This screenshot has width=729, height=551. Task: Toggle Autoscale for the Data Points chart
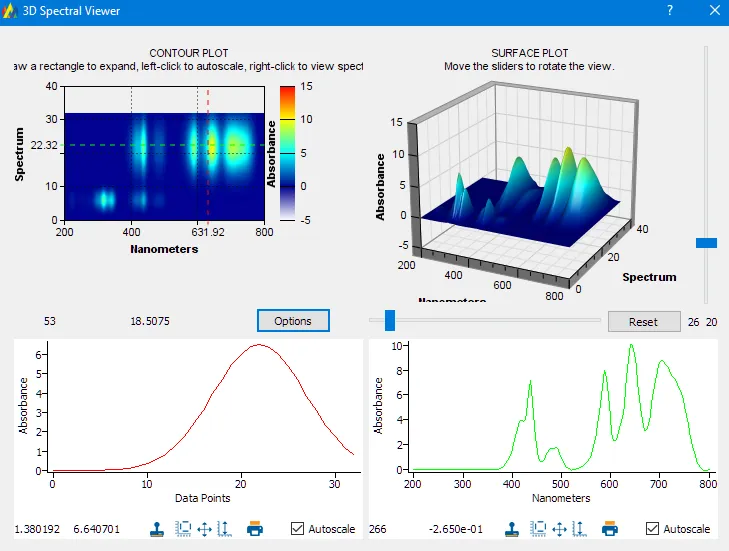tap(323, 529)
